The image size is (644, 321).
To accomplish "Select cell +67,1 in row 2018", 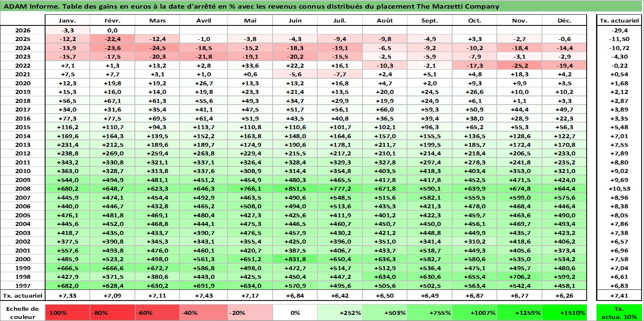I will (112, 101).
